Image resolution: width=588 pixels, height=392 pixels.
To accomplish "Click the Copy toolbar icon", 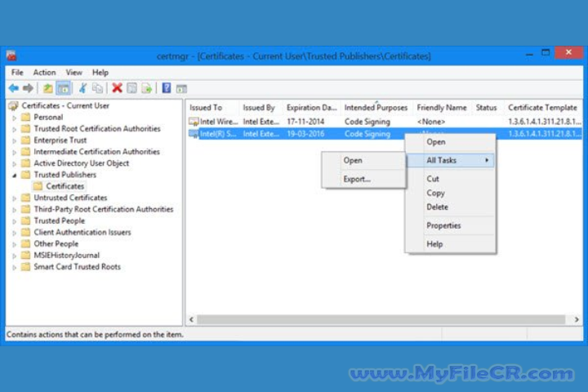I will [x=97, y=88].
